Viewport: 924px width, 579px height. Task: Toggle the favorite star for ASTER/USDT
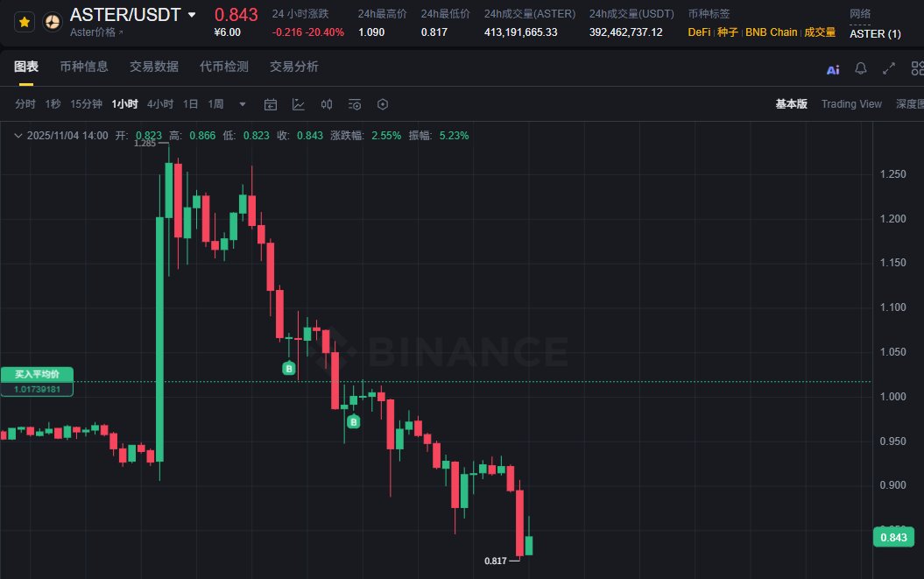tap(25, 23)
